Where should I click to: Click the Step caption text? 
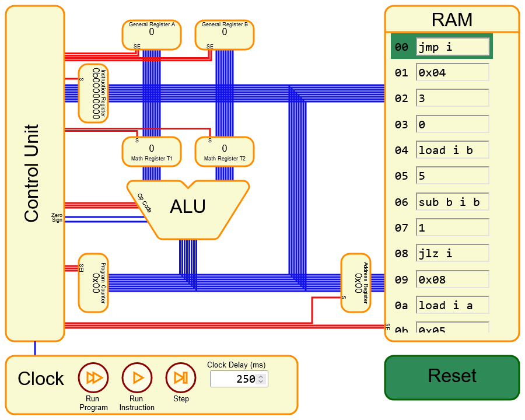click(181, 398)
